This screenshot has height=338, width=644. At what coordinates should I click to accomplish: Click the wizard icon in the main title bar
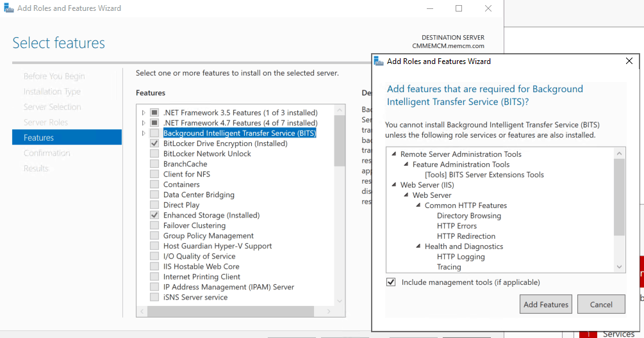(8, 8)
